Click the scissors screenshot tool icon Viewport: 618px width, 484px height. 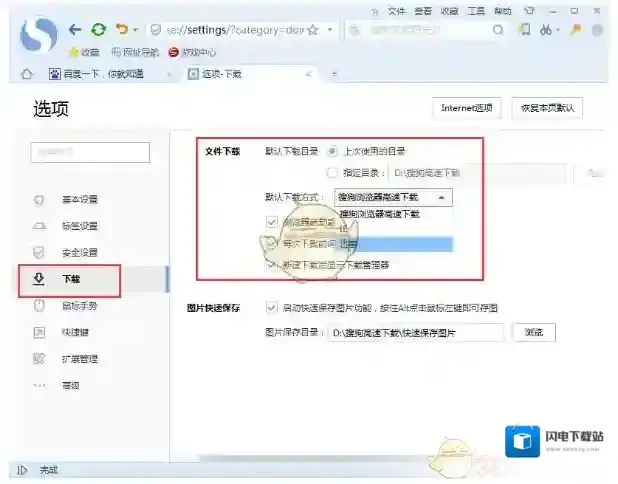tap(546, 30)
